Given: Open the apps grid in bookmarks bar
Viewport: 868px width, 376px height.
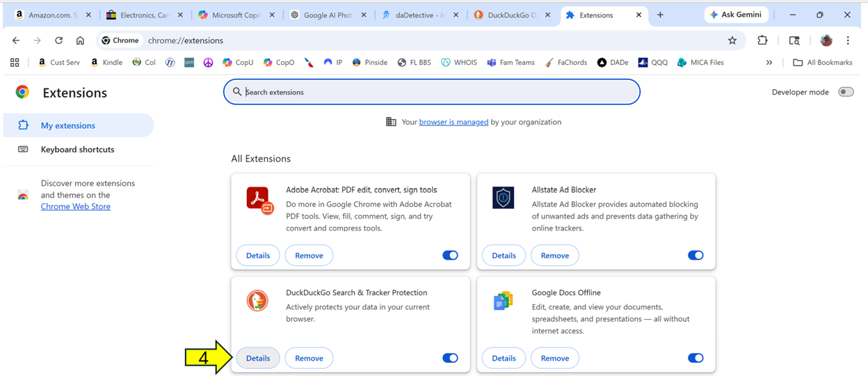Looking at the screenshot, I should [15, 63].
